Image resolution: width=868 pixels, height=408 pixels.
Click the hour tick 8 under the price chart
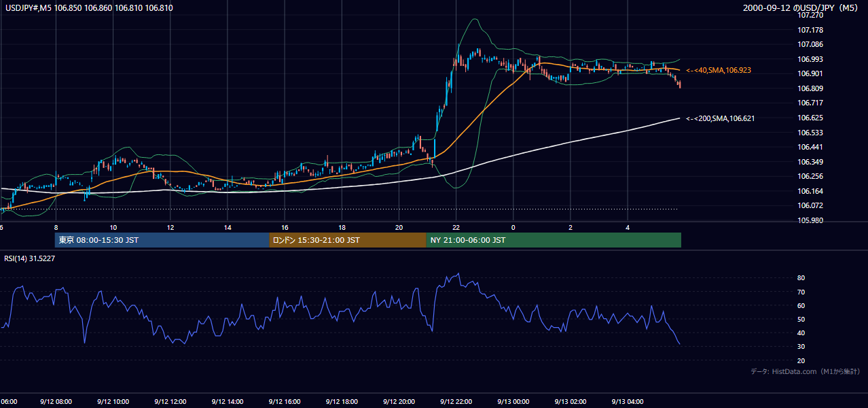click(56, 227)
